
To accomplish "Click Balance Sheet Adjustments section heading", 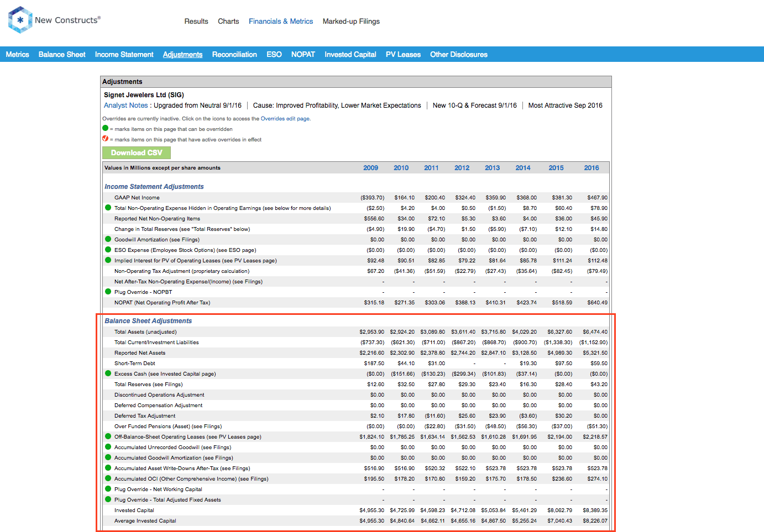I will tap(148, 321).
